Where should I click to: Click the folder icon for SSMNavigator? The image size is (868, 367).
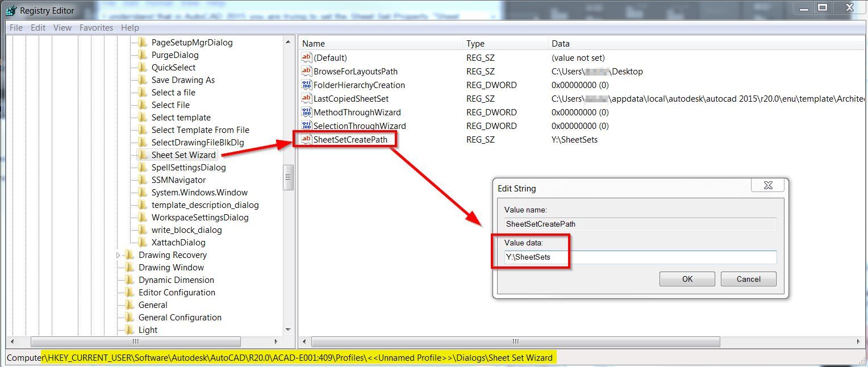(x=143, y=180)
